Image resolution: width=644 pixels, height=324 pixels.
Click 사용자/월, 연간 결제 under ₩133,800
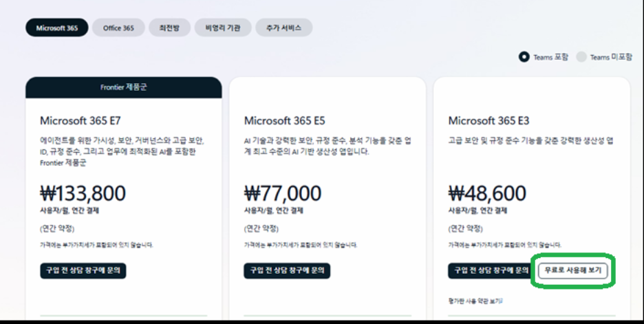coord(69,210)
